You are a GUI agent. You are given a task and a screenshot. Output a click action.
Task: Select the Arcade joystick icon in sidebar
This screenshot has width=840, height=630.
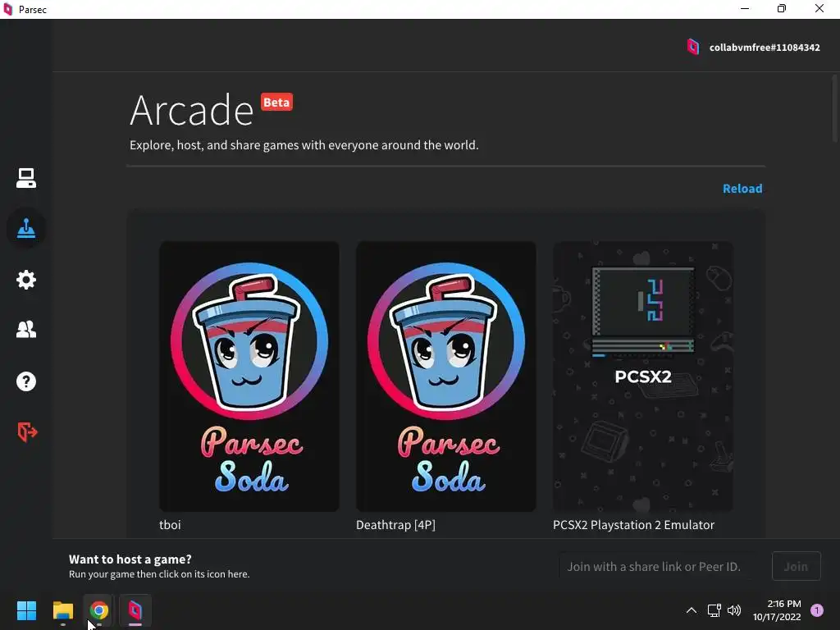[x=25, y=229]
